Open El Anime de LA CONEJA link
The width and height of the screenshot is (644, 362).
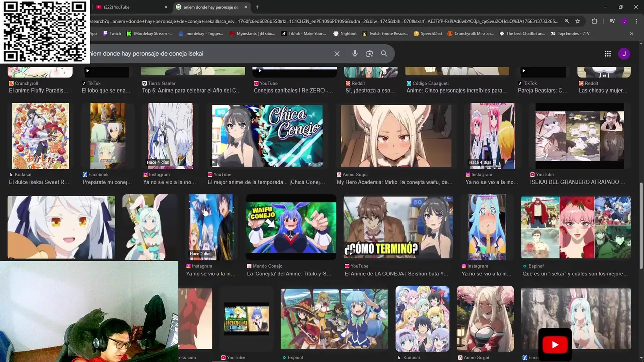396,274
